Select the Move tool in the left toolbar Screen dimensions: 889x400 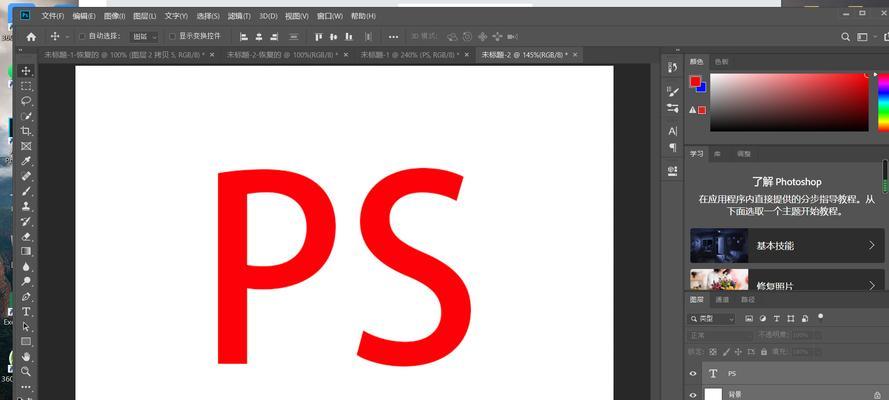click(26, 71)
